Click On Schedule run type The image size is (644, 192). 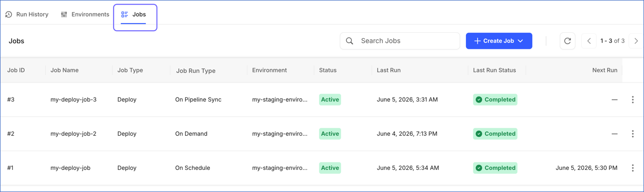(193, 168)
